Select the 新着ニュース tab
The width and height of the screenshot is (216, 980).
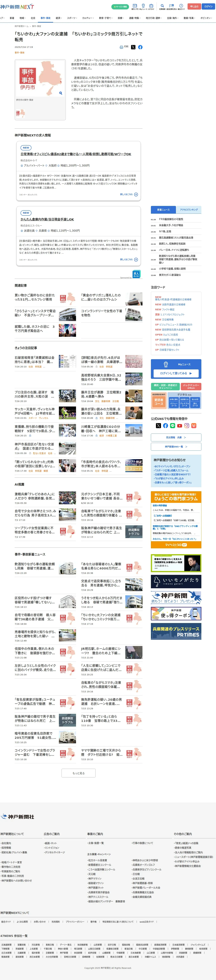tap(163, 210)
